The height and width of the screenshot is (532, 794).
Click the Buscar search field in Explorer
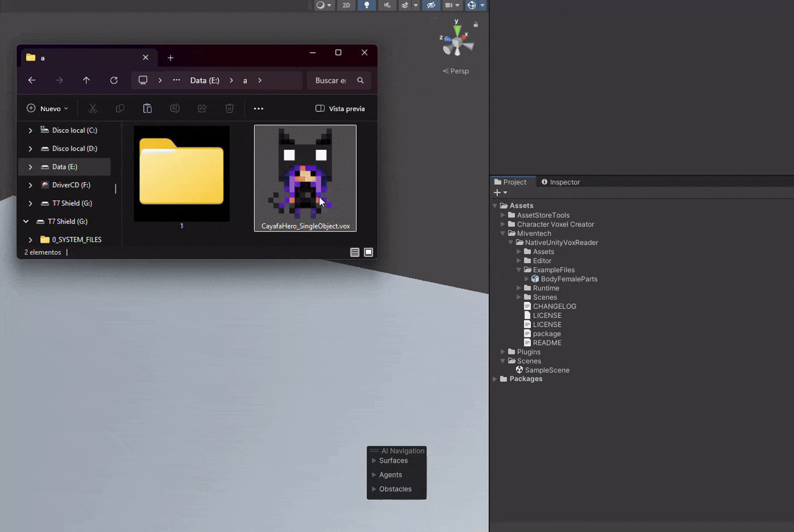[x=335, y=80]
